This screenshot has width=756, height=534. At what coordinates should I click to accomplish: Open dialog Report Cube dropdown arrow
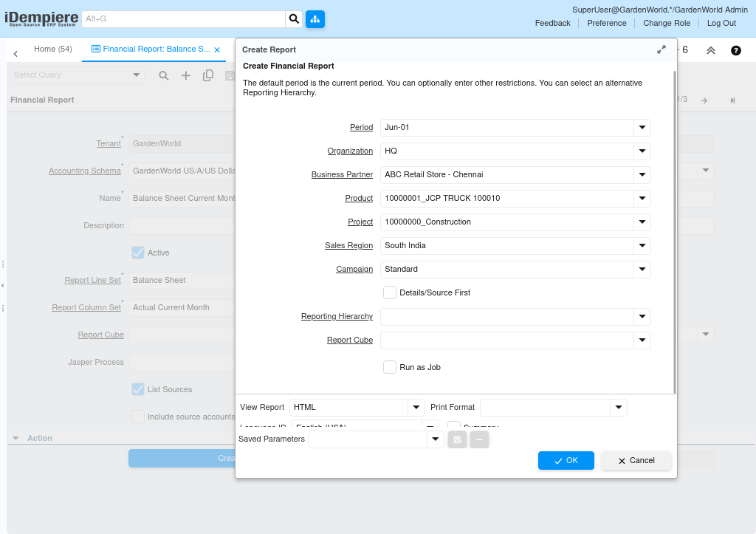[x=642, y=340]
